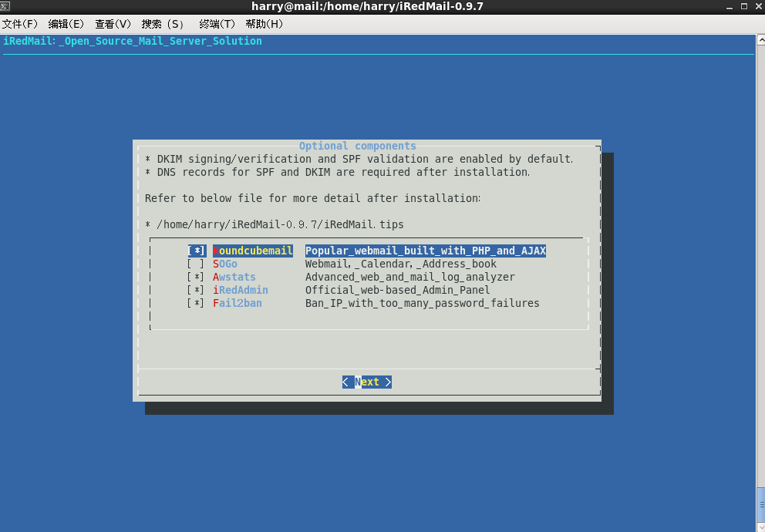Open the 文件(F) menu
Viewport: 765px width, 532px height.
click(19, 24)
